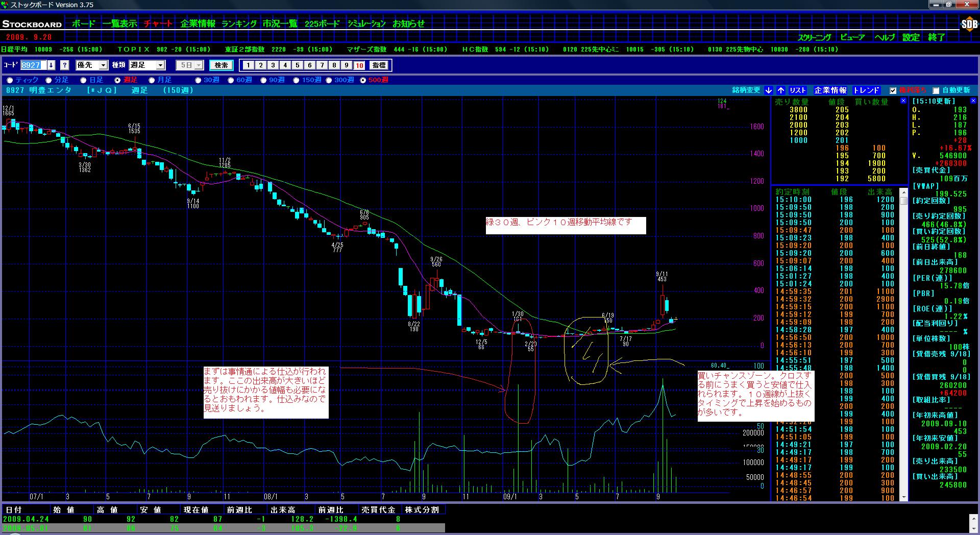Screen dimensions: 980x535
Task: Open the 優先 dropdown
Action: (x=103, y=65)
